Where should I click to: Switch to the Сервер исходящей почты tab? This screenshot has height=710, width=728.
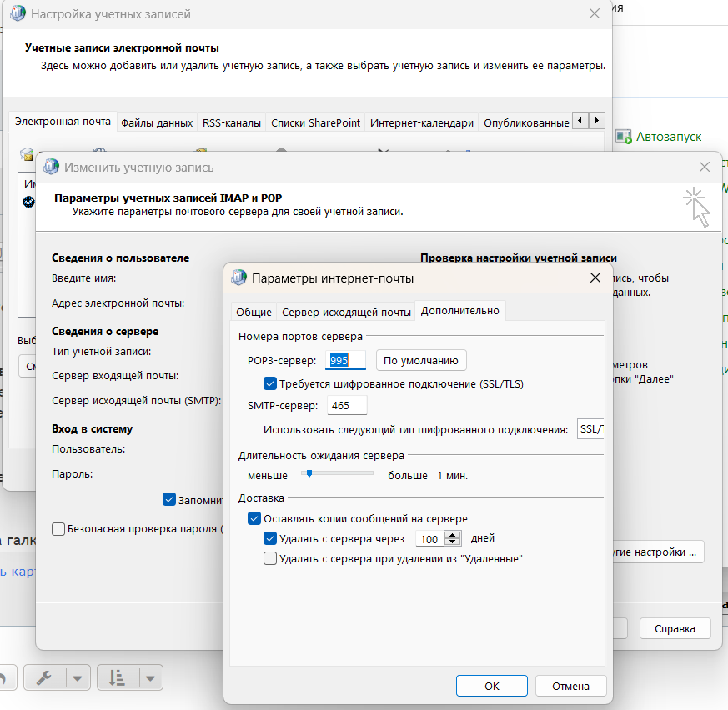pyautogui.click(x=346, y=312)
